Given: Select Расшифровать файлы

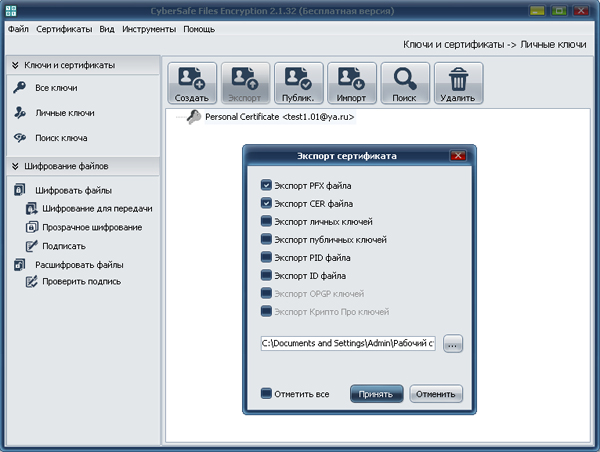Looking at the screenshot, I should click(x=79, y=265).
